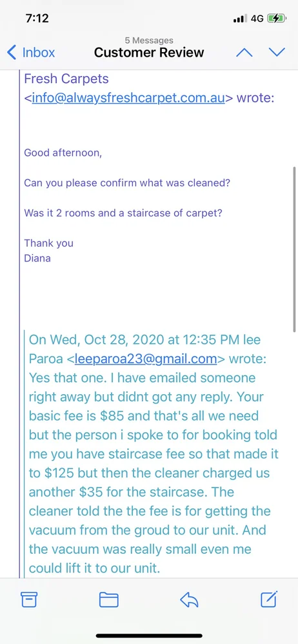Go back using Inbox chevron arrow

pyautogui.click(x=12, y=53)
